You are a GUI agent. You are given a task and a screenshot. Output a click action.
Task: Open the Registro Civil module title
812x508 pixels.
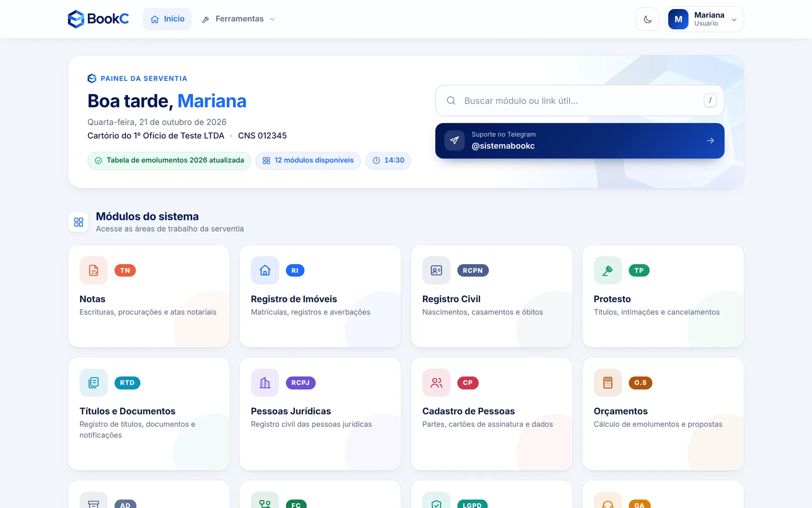pos(451,299)
